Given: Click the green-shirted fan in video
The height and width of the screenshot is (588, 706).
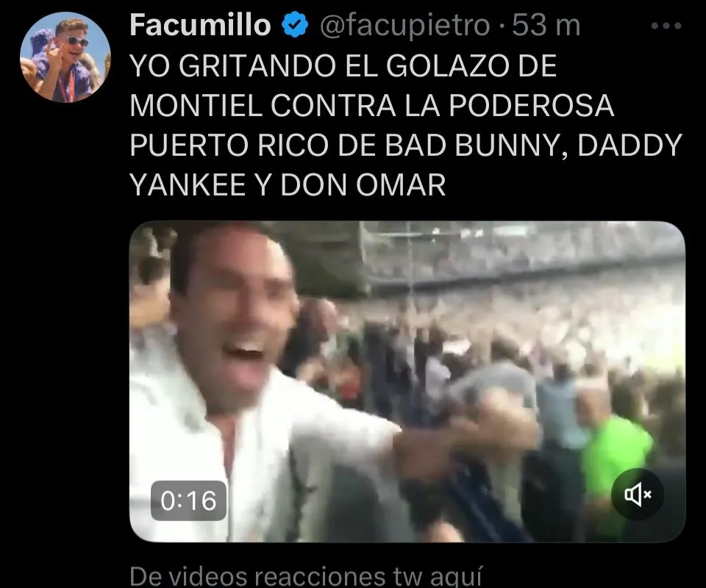Looking at the screenshot, I should pos(615,459).
